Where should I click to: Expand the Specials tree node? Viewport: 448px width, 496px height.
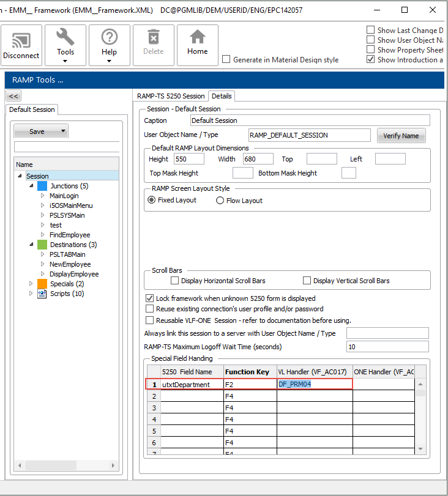coord(31,284)
